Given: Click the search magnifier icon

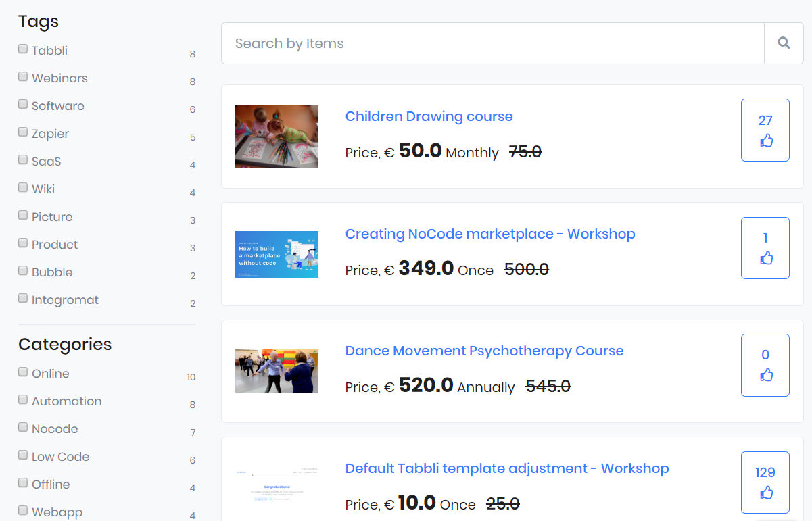Looking at the screenshot, I should click(784, 43).
